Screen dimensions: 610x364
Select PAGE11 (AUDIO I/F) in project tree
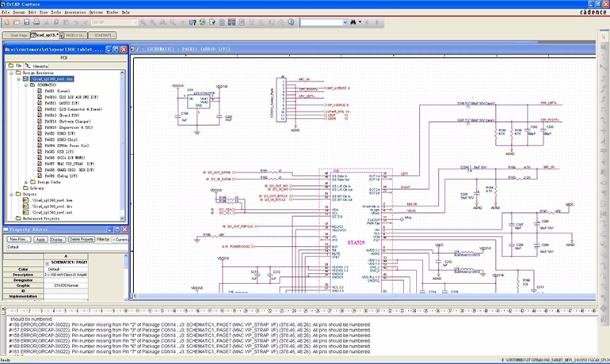(x=62, y=103)
